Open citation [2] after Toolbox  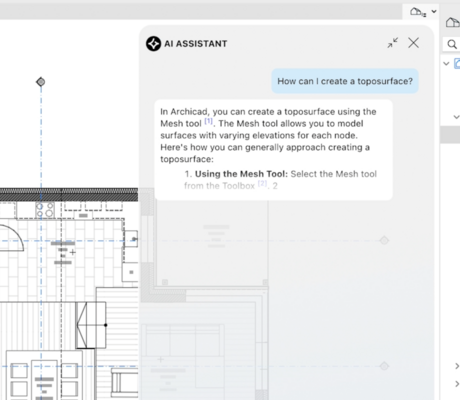[x=262, y=183]
